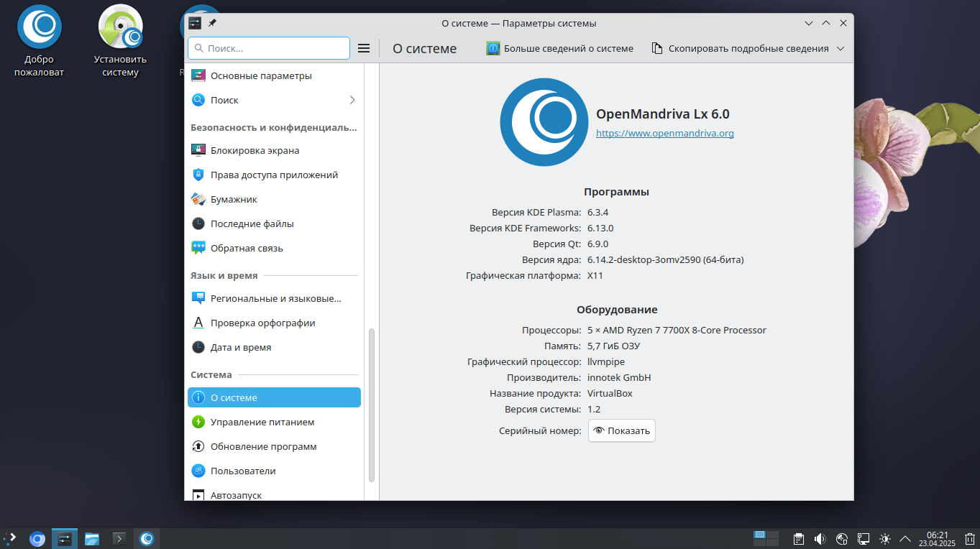Click the memory value 5,7 ГиБ ОЗУ
The width and height of the screenshot is (980, 549).
coord(613,346)
